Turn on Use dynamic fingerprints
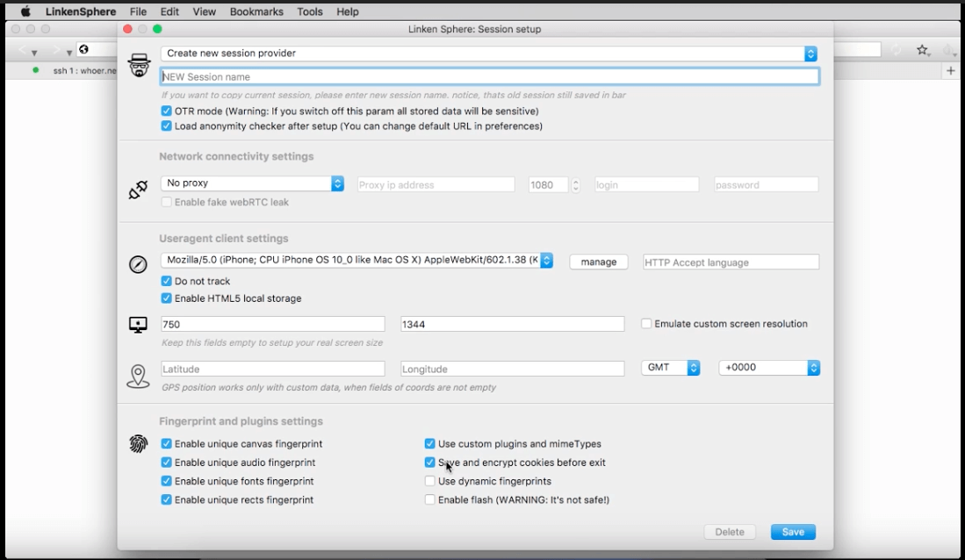Screen dimensions: 965x560 [x=430, y=481]
